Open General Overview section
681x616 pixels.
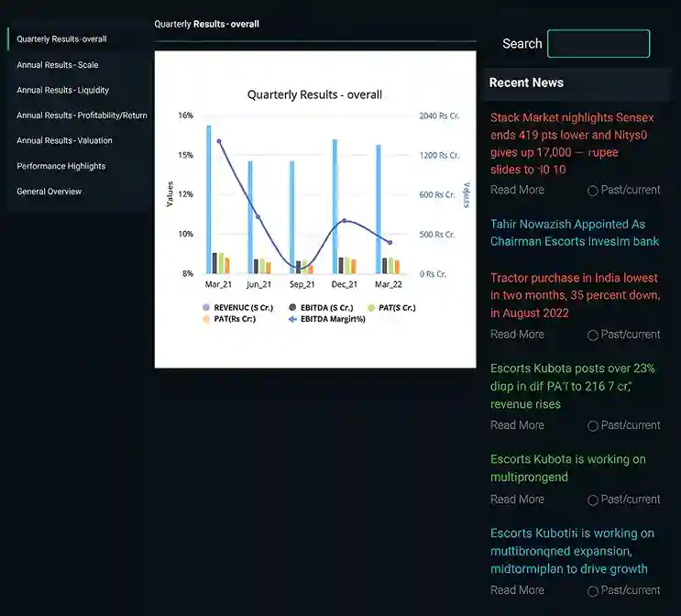coord(49,192)
